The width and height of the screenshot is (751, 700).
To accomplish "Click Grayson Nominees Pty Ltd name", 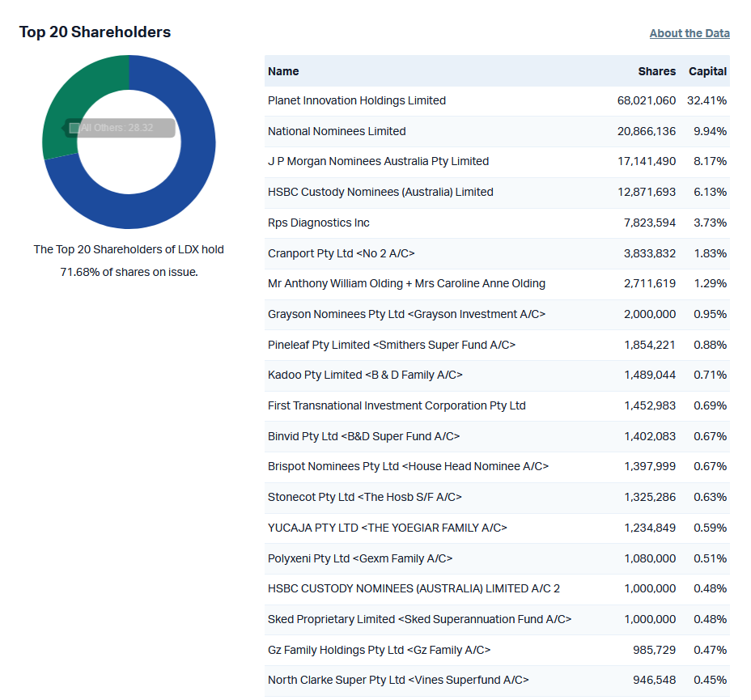I will point(406,314).
